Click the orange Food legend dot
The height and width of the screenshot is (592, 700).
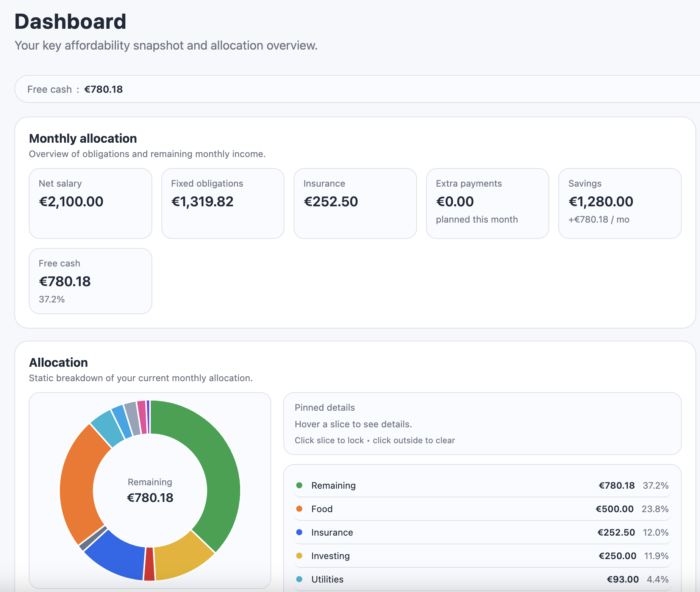(x=300, y=509)
